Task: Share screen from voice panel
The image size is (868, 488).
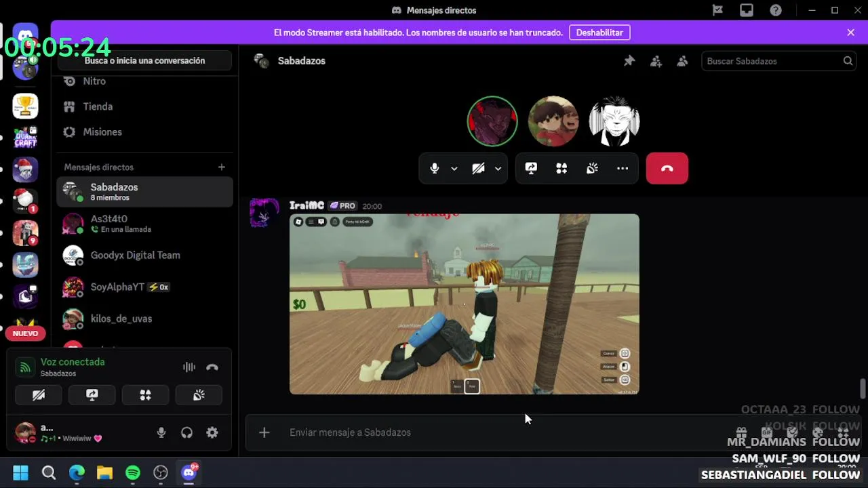Action: pos(92,395)
